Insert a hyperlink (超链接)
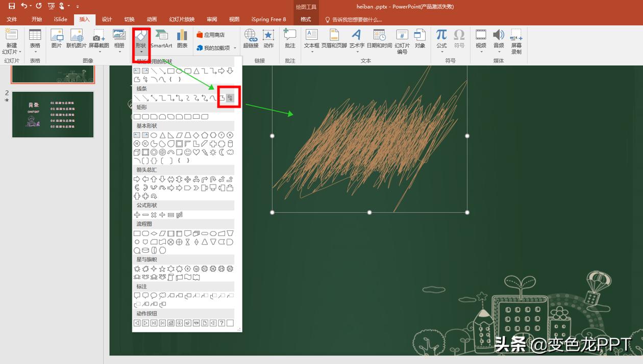Viewport: 643px width, 364px height. click(251, 39)
